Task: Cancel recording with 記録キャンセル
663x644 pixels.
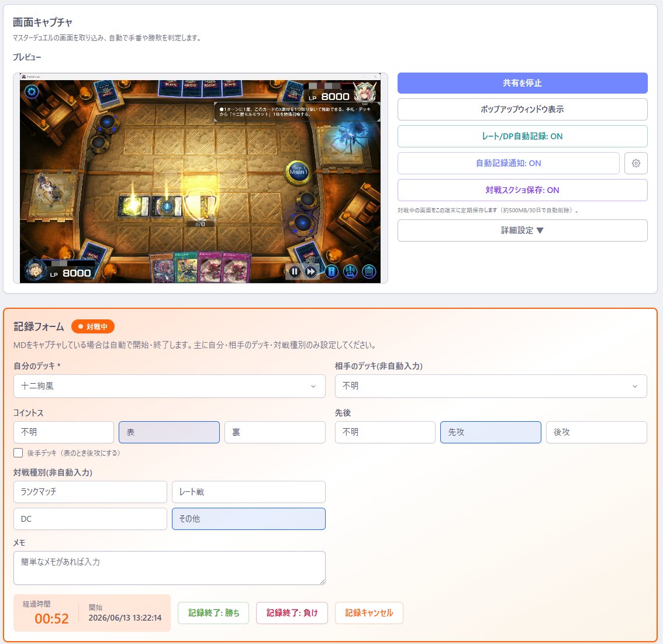Action: (x=369, y=612)
